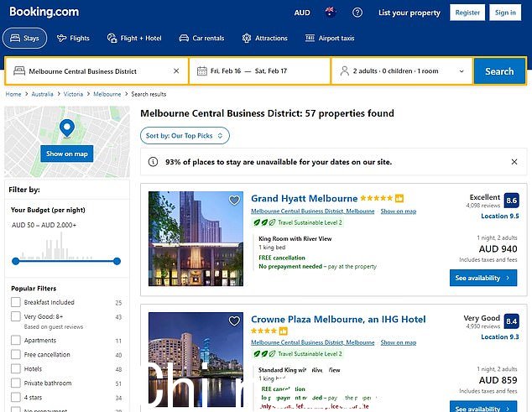Open Crowne Plaza 8.4 review score
Viewport: 532px width, 412px height.
pyautogui.click(x=511, y=321)
